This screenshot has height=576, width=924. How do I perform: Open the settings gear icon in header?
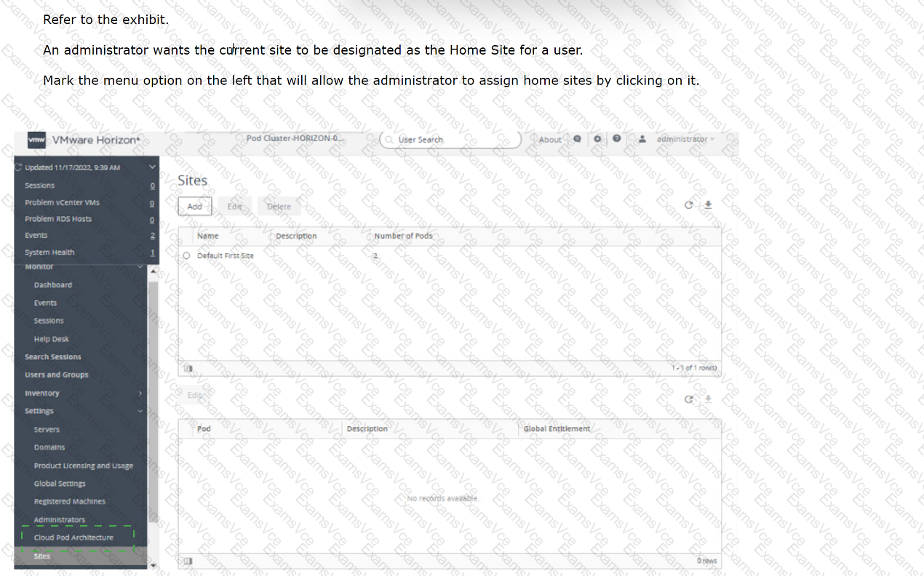click(x=597, y=139)
